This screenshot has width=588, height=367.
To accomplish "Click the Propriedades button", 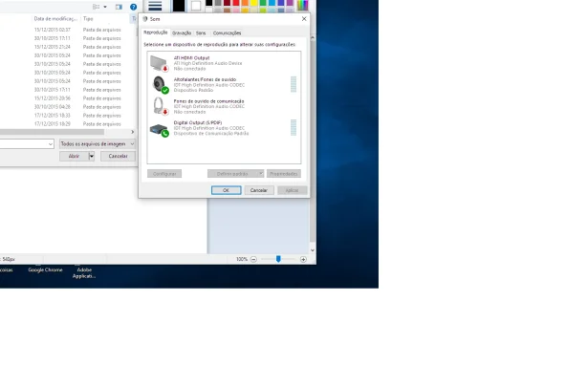I will click(x=284, y=174).
